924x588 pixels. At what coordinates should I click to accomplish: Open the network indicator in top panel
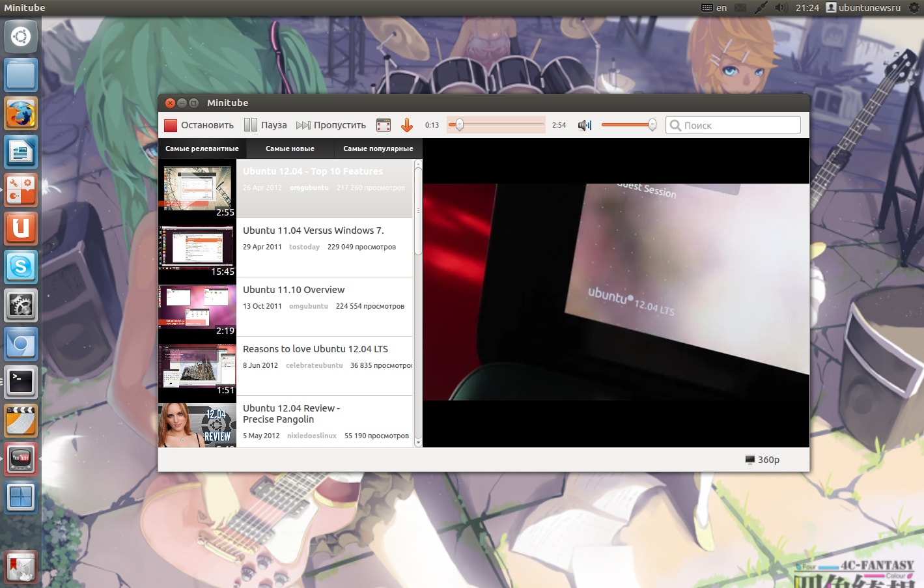point(761,8)
